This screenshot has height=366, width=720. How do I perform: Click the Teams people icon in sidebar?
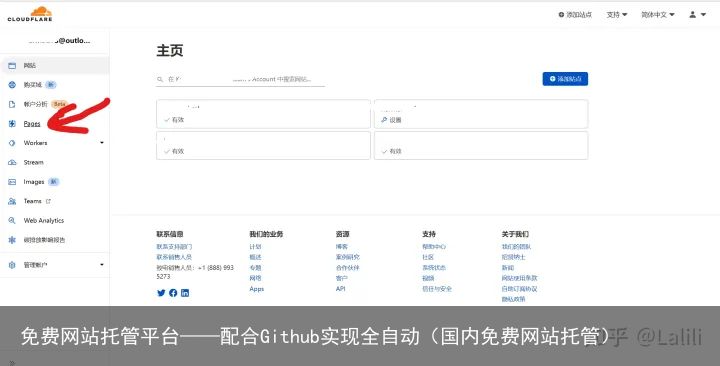pyautogui.click(x=12, y=201)
